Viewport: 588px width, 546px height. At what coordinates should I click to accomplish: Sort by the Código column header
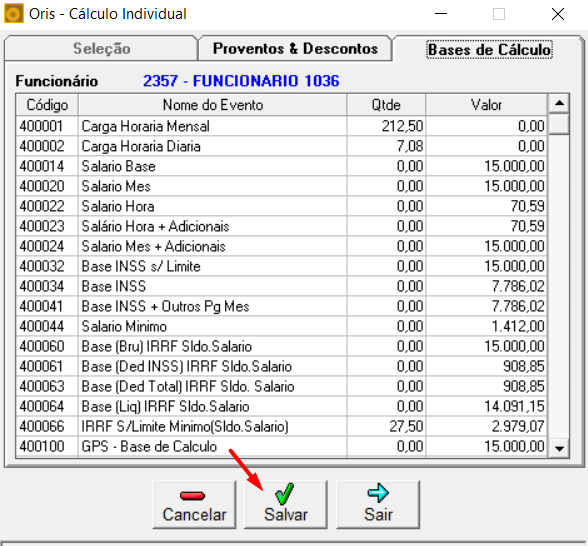click(47, 105)
